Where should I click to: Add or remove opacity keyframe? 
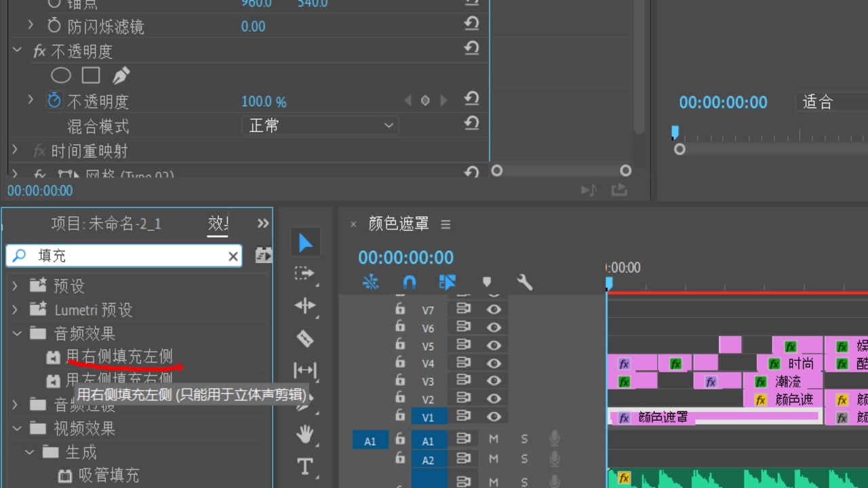coord(425,101)
